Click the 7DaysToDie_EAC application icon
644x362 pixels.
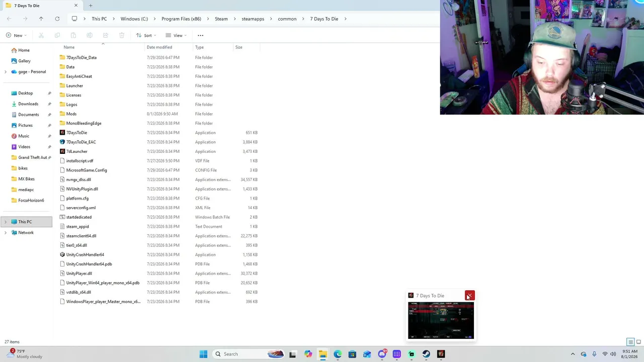tap(62, 142)
